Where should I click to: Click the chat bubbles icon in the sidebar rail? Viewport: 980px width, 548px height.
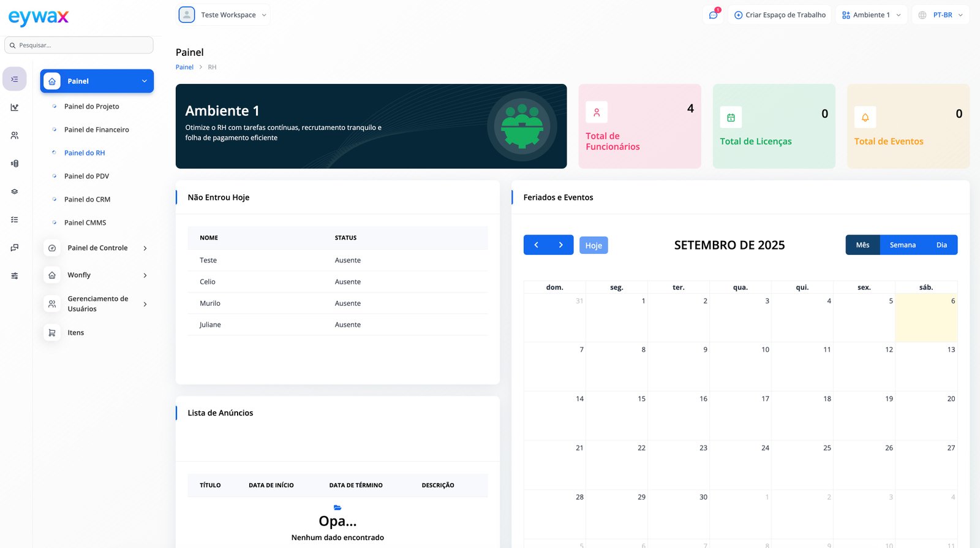coord(15,248)
